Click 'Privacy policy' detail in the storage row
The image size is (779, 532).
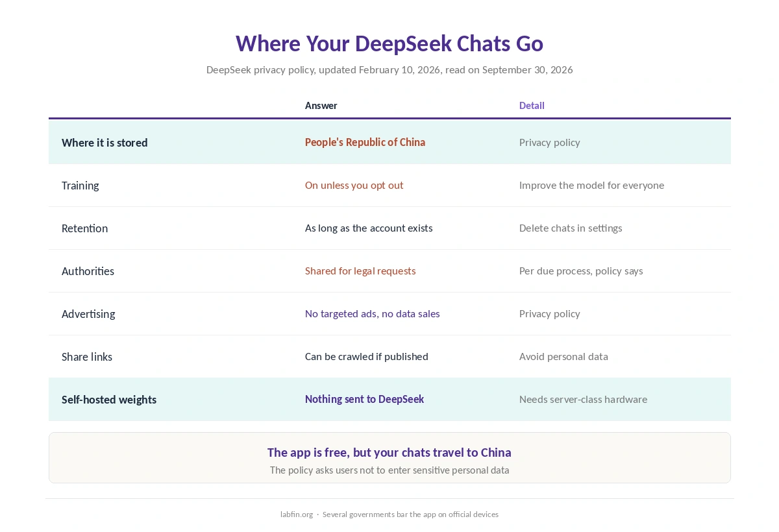[550, 142]
